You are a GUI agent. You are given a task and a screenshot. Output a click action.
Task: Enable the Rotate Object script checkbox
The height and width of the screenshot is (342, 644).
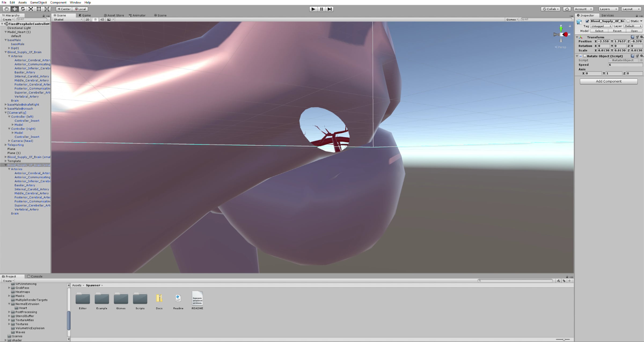click(585, 56)
